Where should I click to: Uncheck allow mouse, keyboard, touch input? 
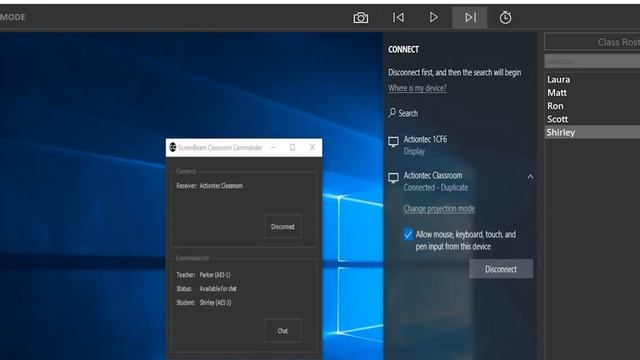pos(408,234)
